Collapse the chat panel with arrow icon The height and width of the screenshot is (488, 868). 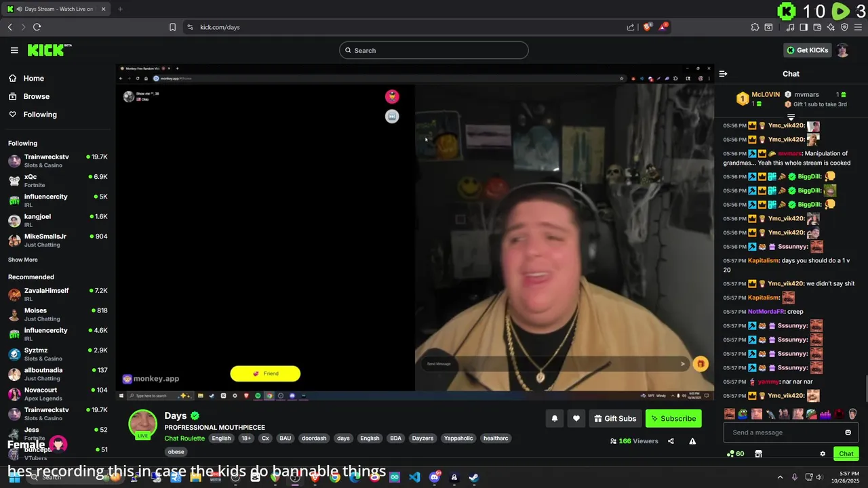coord(723,74)
